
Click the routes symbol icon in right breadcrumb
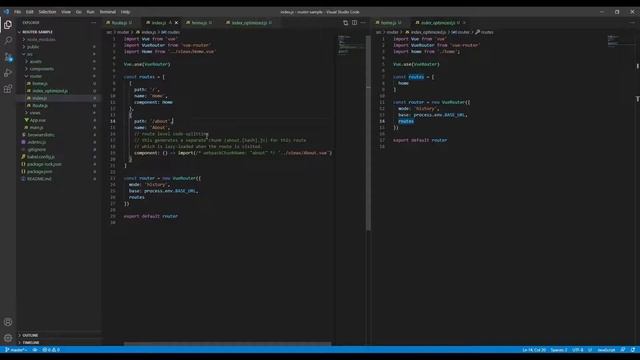[478, 32]
